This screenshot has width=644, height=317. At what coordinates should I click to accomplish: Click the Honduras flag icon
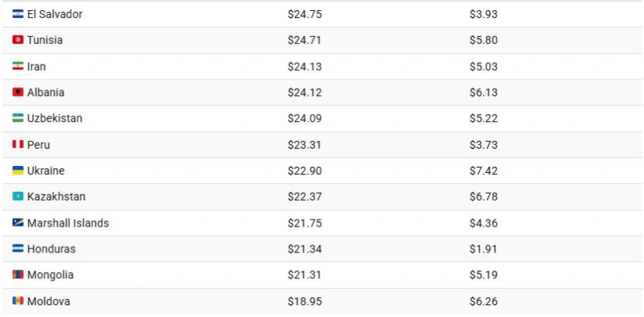pos(18,249)
